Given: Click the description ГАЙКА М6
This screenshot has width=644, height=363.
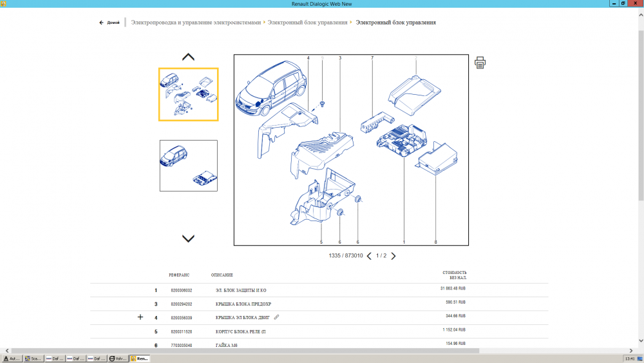Looking at the screenshot, I should pos(227,346).
